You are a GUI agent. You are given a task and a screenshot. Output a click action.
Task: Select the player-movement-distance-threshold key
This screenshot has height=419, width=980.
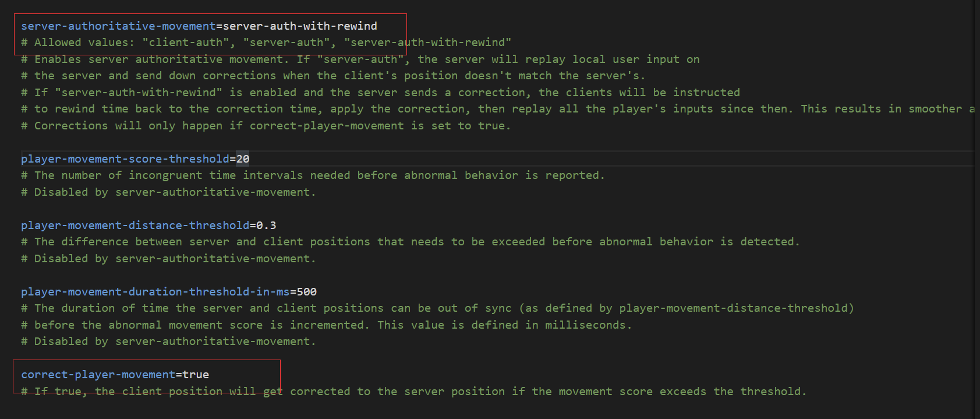click(x=135, y=226)
